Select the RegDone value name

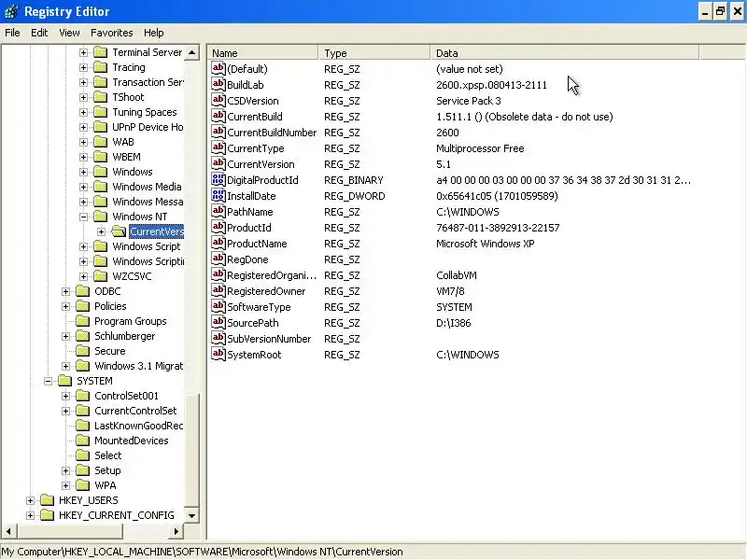[x=247, y=259]
